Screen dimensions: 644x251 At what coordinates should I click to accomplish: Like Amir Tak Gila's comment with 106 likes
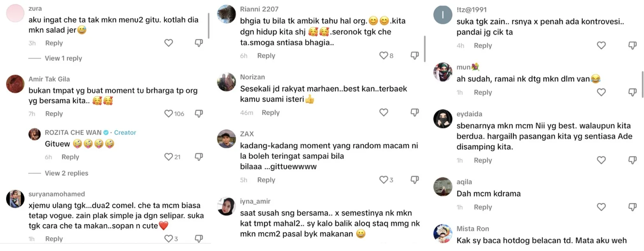point(169,114)
